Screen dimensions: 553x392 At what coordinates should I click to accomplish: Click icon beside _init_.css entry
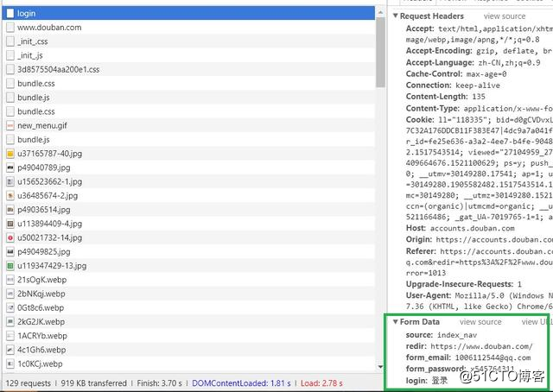10,41
